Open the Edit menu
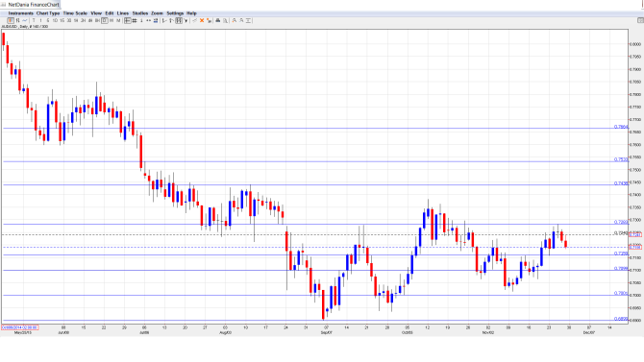This screenshot has height=362, width=644. 110,13
